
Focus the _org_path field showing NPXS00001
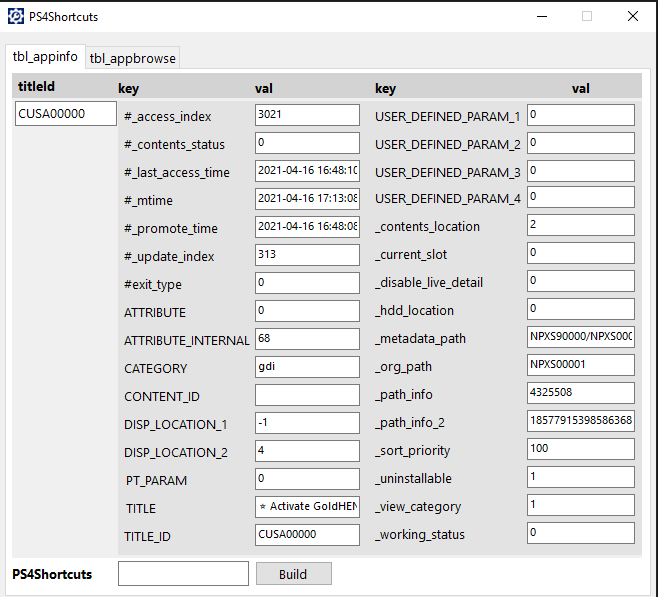click(x=581, y=365)
